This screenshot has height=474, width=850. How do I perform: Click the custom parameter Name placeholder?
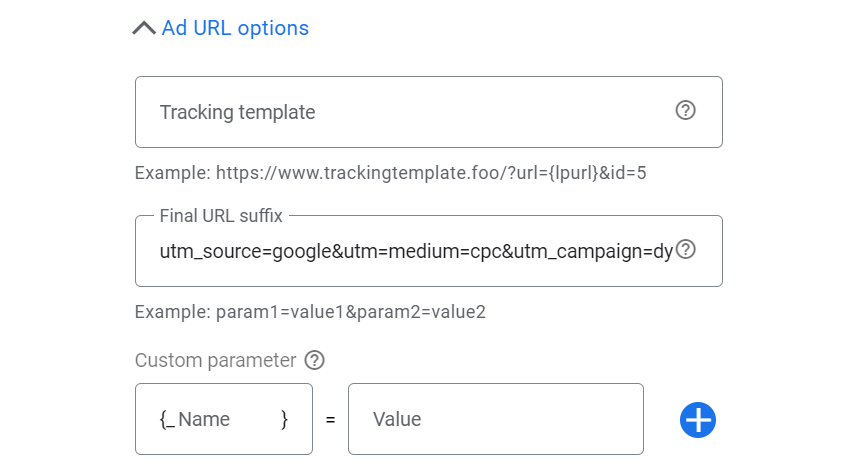(204, 419)
